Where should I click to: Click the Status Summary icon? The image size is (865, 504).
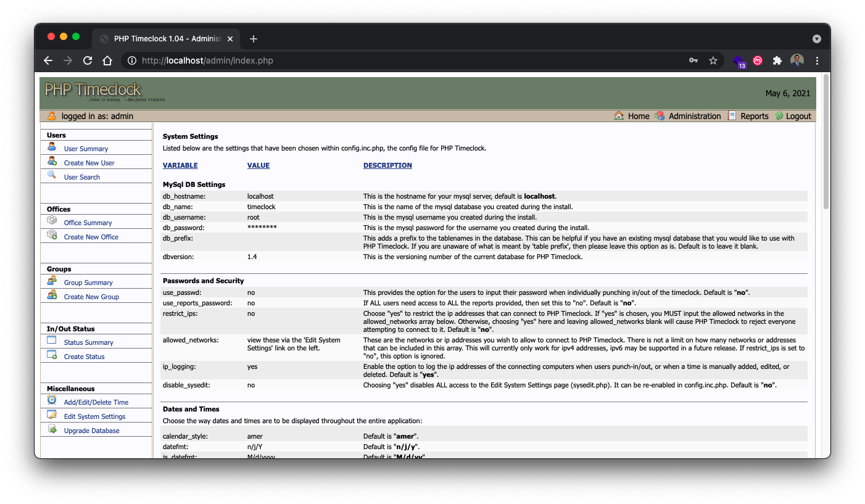click(52, 341)
